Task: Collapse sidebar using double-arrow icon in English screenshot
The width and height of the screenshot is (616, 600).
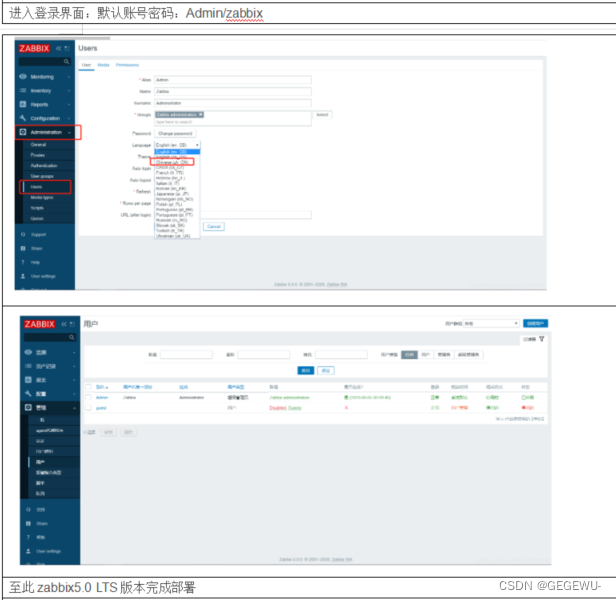Action: click(x=59, y=48)
